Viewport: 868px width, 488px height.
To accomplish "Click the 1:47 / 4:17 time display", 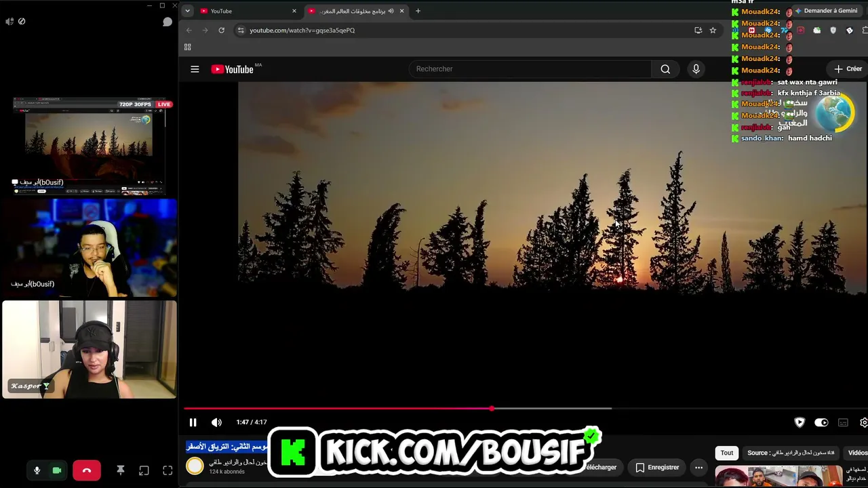I will pyautogui.click(x=252, y=422).
